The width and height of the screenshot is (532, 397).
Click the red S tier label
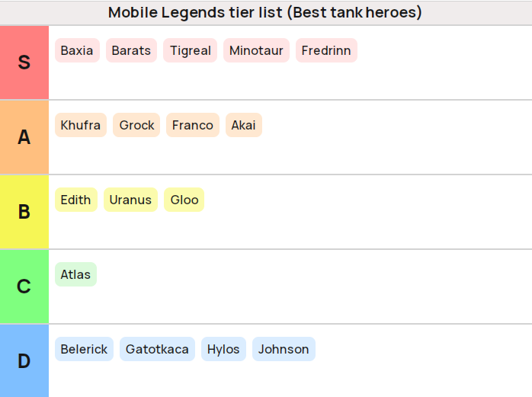24,62
